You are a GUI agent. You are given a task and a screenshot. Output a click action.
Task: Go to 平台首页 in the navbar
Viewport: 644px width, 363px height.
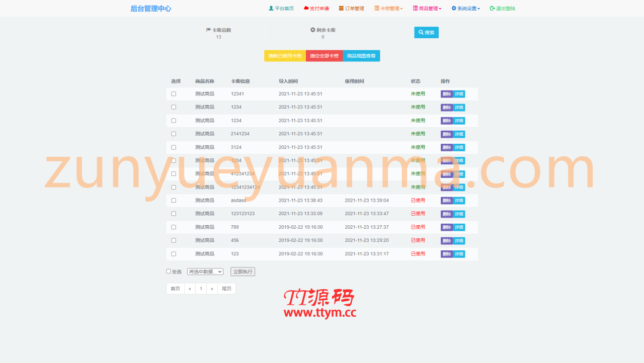click(x=281, y=9)
